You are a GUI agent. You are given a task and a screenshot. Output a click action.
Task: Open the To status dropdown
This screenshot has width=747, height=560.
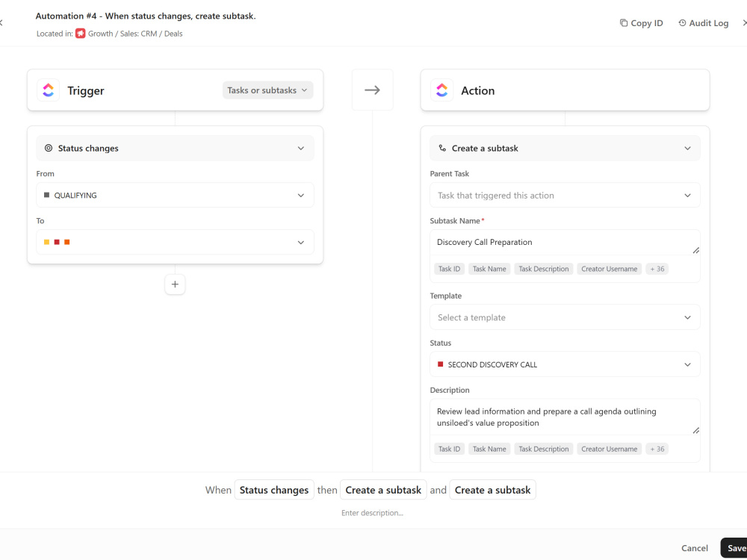[175, 242]
